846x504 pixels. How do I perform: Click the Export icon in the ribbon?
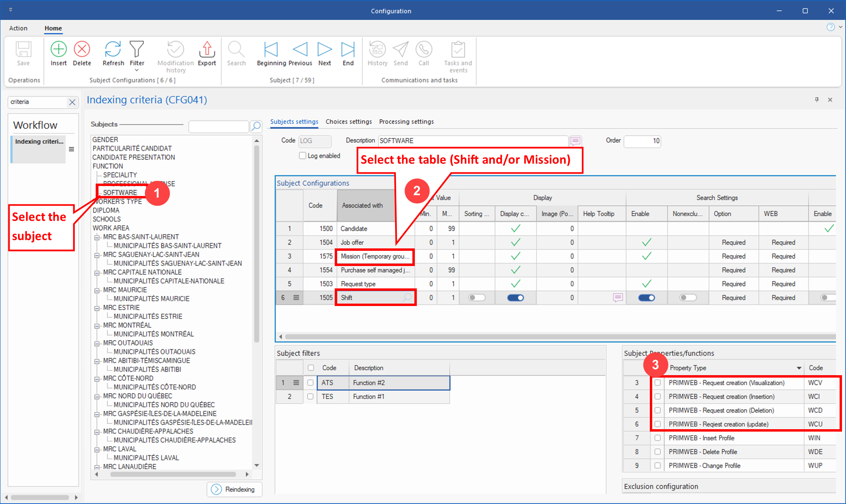207,50
